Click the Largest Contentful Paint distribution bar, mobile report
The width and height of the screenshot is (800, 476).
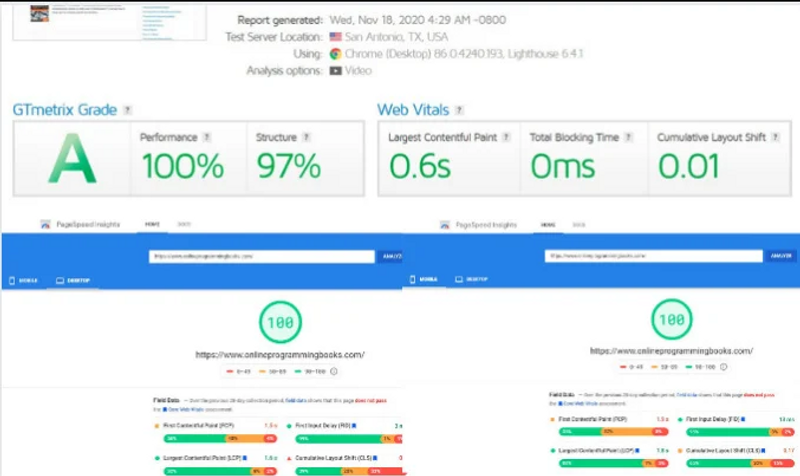pyautogui.click(x=614, y=463)
